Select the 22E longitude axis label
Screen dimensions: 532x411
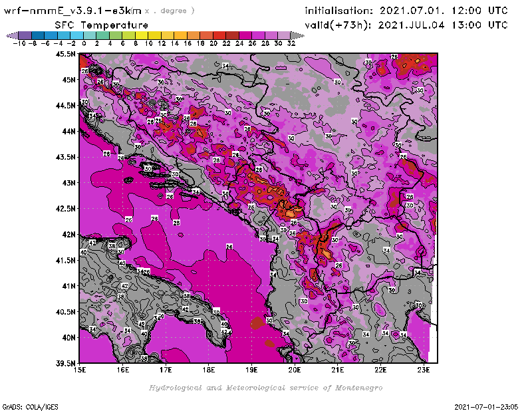coord(380,370)
